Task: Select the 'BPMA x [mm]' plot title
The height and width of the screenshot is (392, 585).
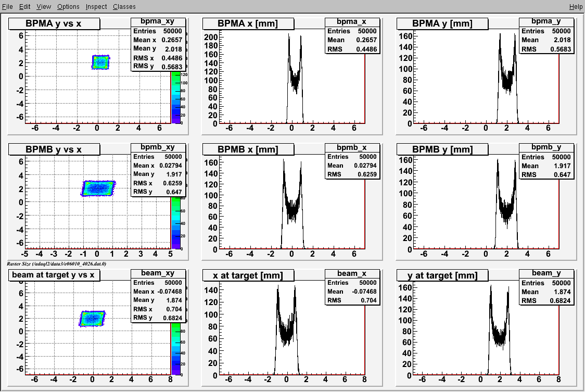Action: point(248,23)
